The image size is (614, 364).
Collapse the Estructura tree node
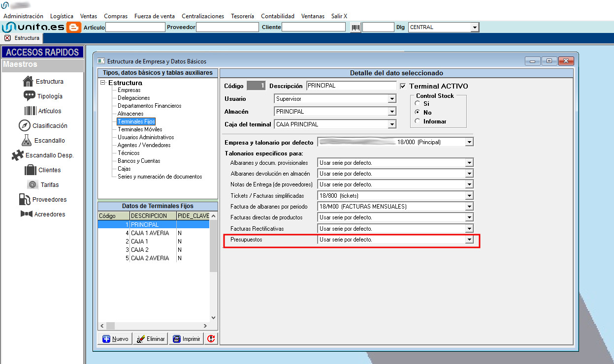pos(102,83)
